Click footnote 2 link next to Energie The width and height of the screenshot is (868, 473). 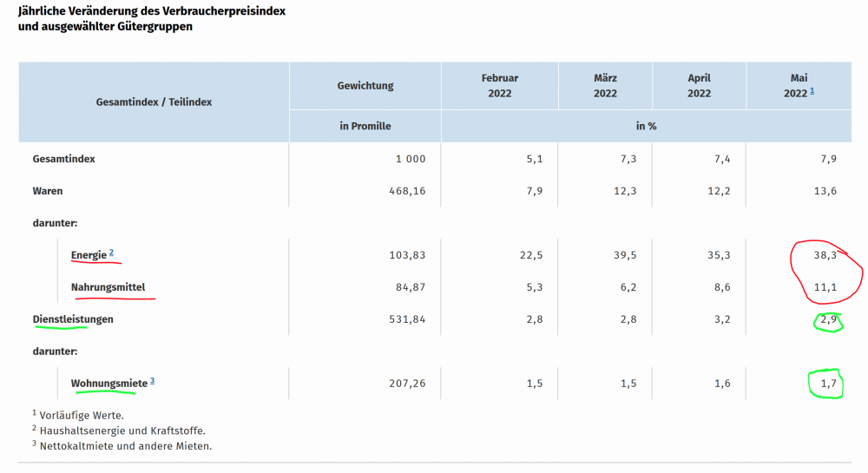click(x=111, y=253)
